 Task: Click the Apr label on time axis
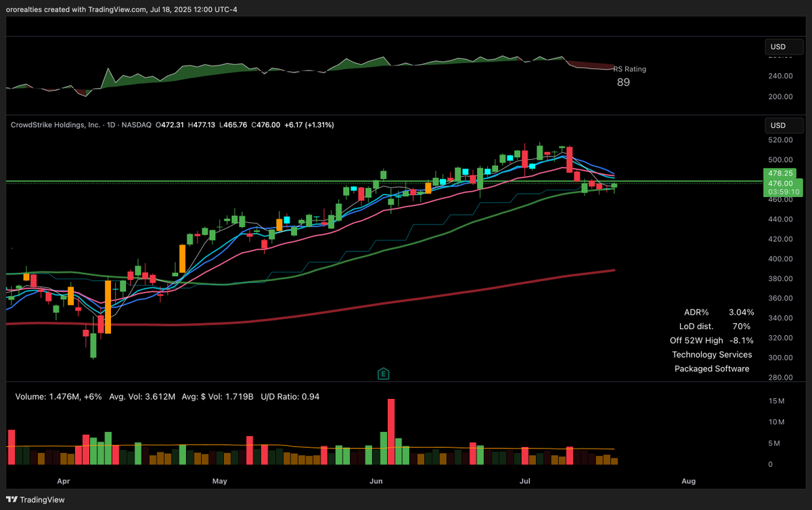pyautogui.click(x=64, y=482)
